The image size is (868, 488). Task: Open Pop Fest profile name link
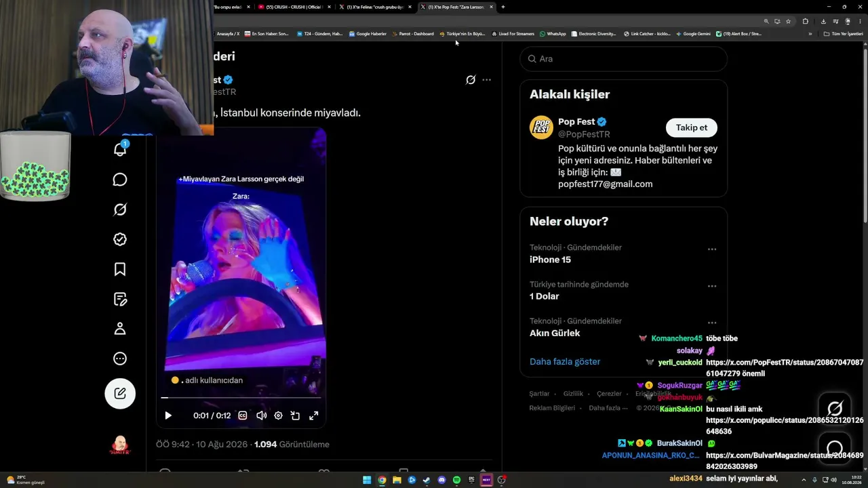point(576,122)
